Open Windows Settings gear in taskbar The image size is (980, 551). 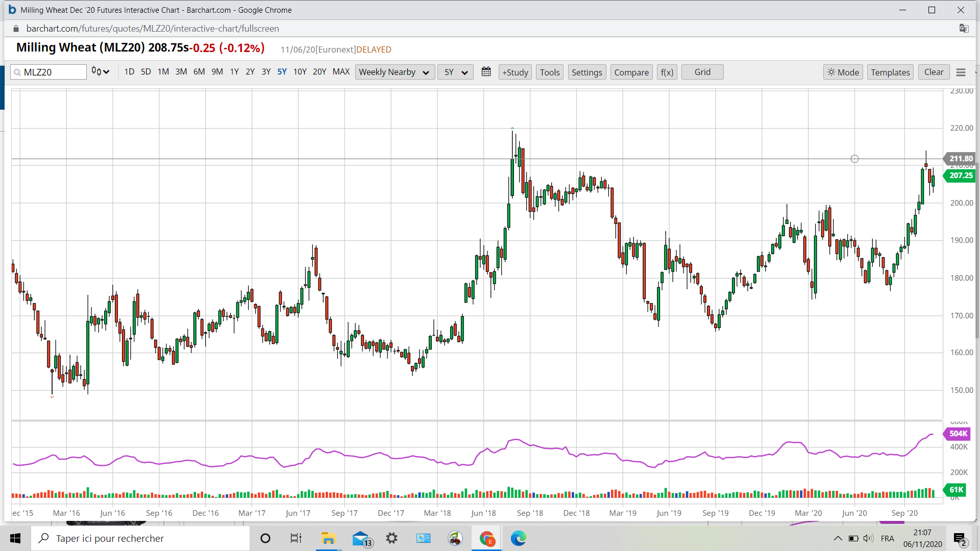391,538
